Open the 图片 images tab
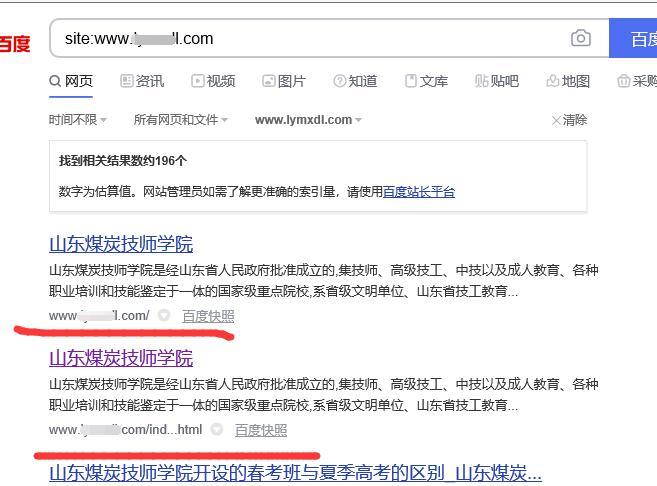Image resolution: width=657 pixels, height=486 pixels. 284,81
